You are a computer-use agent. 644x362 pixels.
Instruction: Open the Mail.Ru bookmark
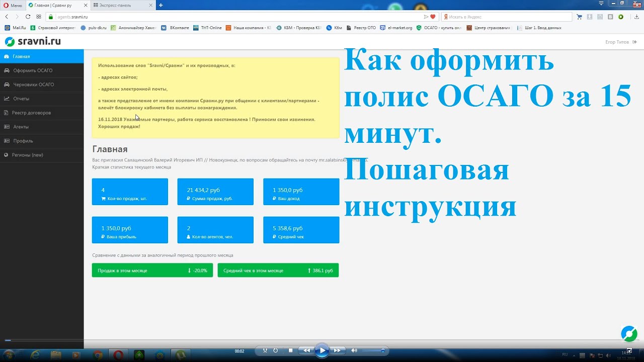[x=16, y=28]
